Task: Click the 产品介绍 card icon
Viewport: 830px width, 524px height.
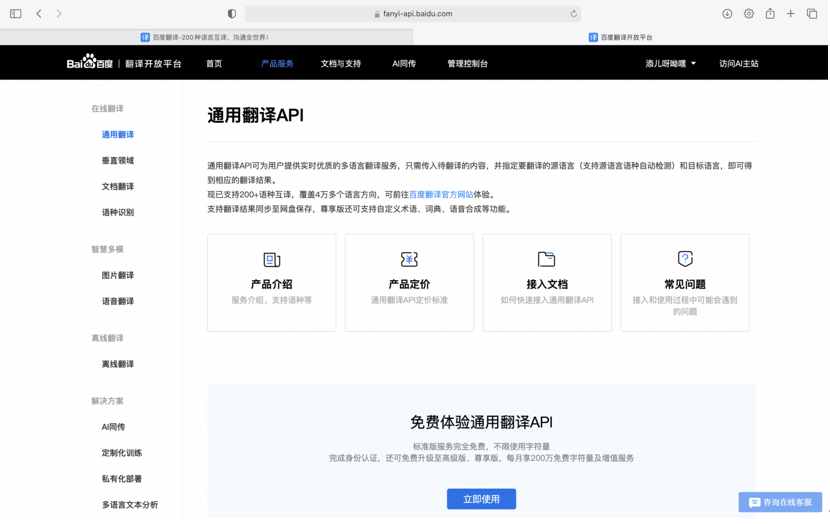Action: click(x=272, y=259)
